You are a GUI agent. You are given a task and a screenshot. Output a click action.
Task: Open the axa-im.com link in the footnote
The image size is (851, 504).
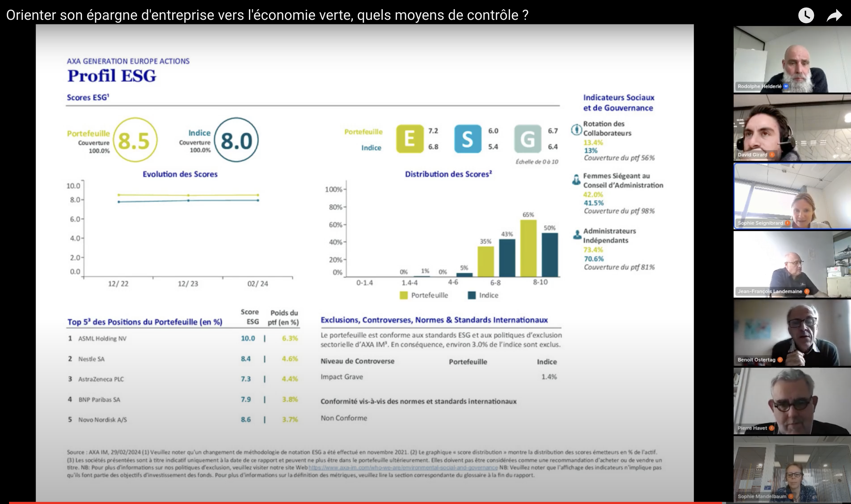click(x=403, y=467)
